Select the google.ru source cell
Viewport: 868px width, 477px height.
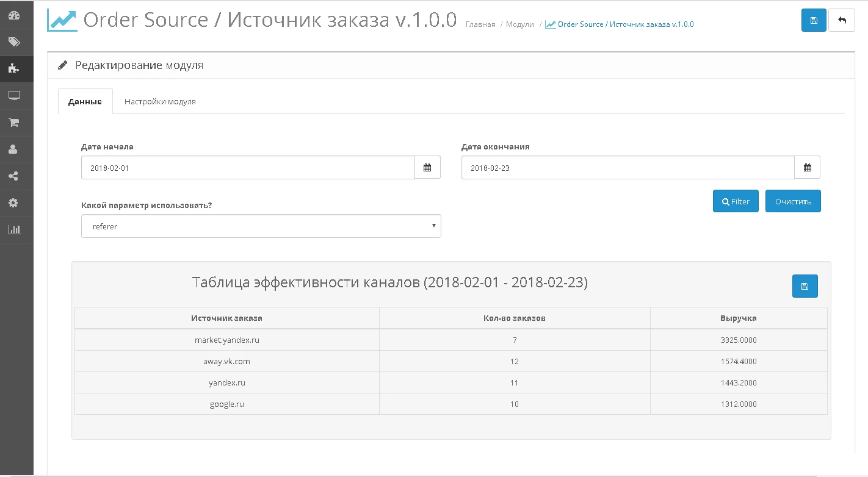click(x=226, y=404)
